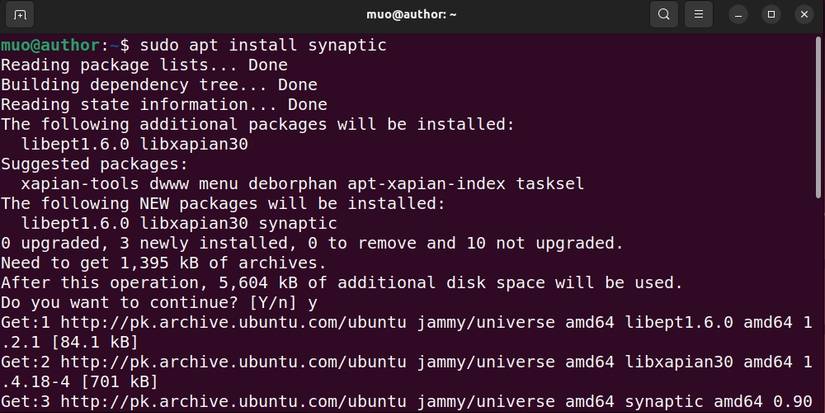Click apt-xapian-index in the suggested packages
This screenshot has width=825, height=413.
point(431,184)
